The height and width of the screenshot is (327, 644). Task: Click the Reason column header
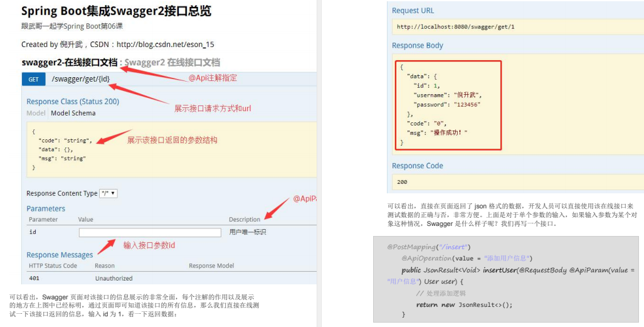pyautogui.click(x=105, y=265)
